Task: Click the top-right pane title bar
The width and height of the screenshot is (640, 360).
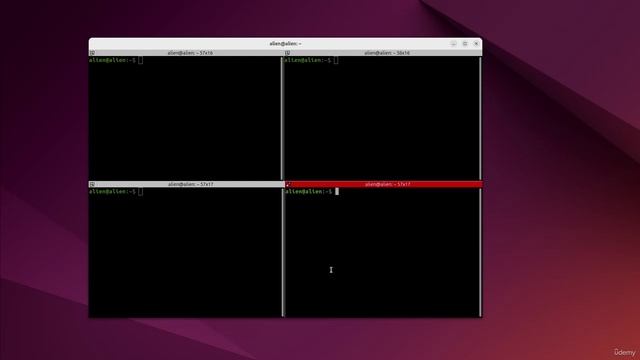Action: (383, 53)
